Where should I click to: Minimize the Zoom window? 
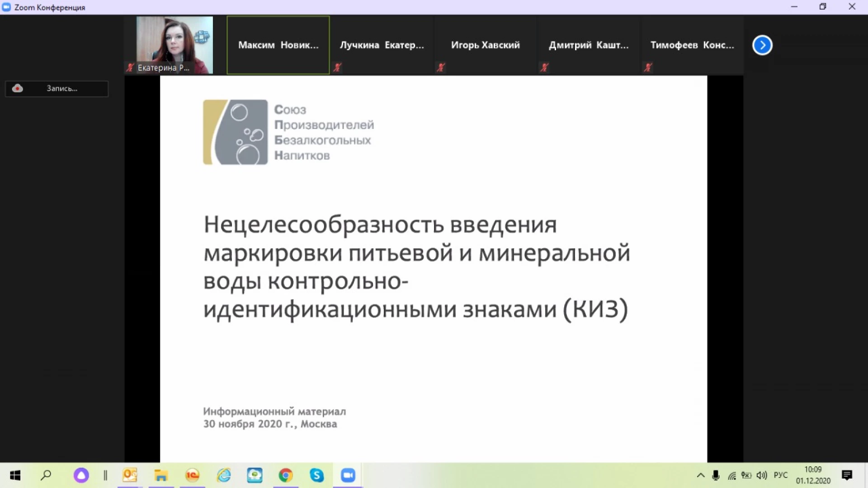[794, 7]
